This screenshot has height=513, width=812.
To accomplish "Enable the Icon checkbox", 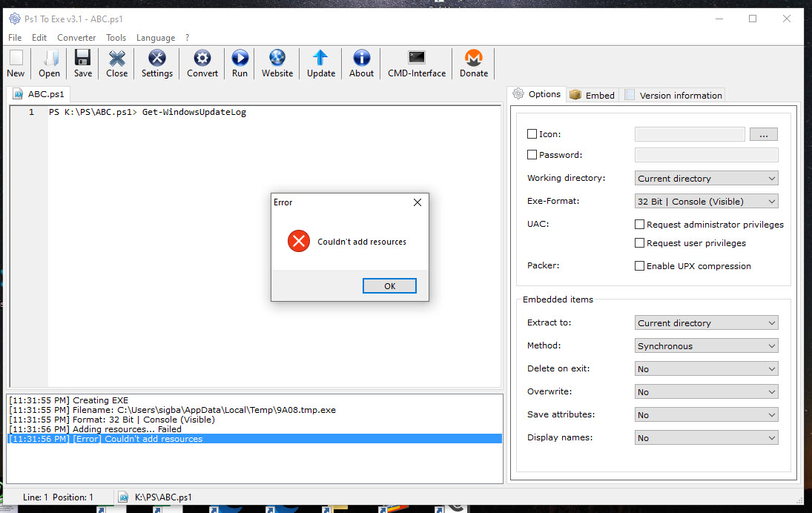I will click(532, 134).
